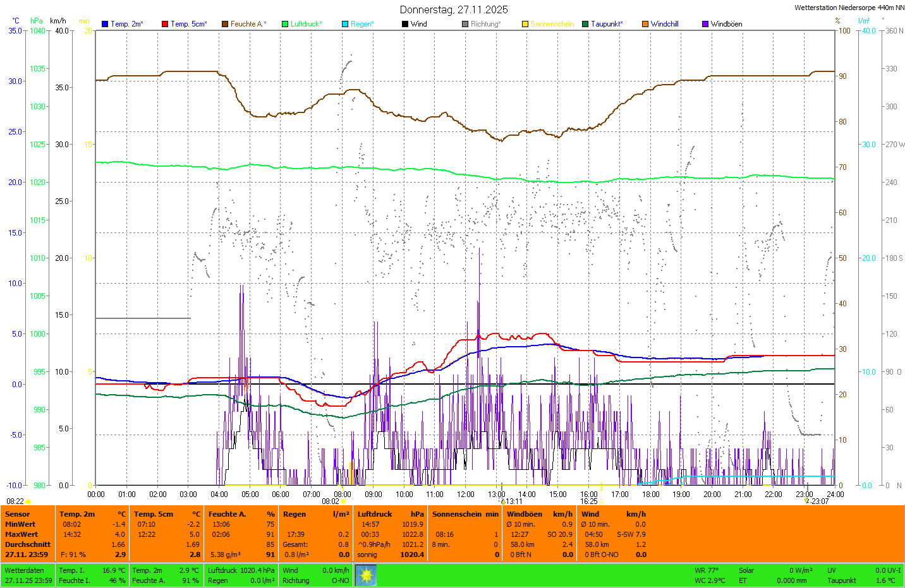This screenshot has height=588, width=905.
Task: Click the date title Donnerstag, 27.11.2025
Action: [x=454, y=9]
